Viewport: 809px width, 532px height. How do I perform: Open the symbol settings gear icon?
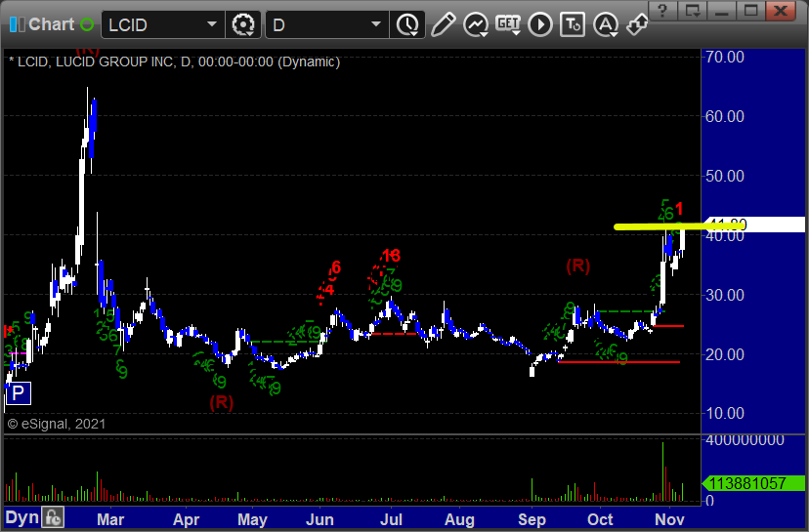point(243,24)
